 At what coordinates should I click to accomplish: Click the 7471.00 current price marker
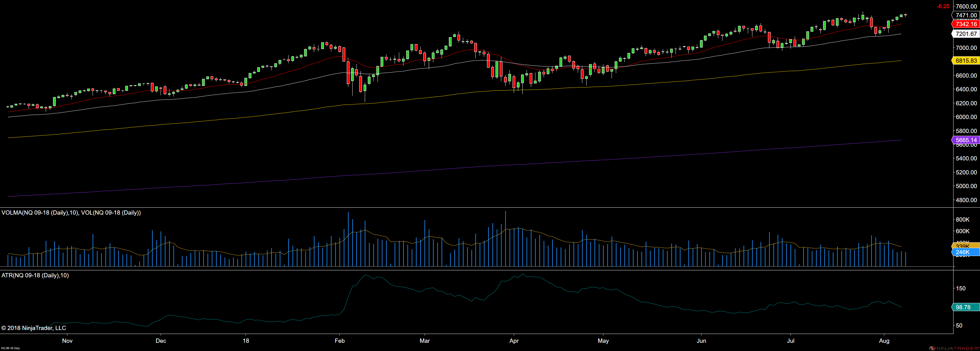tap(966, 16)
